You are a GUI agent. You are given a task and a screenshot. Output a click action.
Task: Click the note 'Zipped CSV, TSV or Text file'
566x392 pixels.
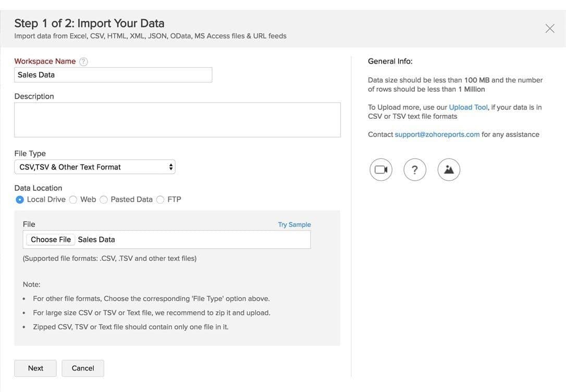pyautogui.click(x=131, y=327)
